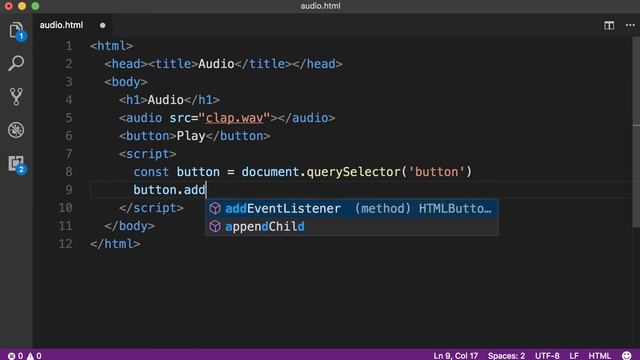Click line number 1 in the gutter
Image resolution: width=640 pixels, height=360 pixels.
[69, 46]
